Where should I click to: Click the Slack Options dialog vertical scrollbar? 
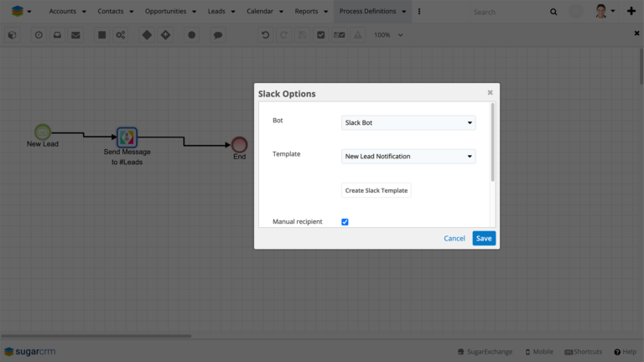[492, 142]
